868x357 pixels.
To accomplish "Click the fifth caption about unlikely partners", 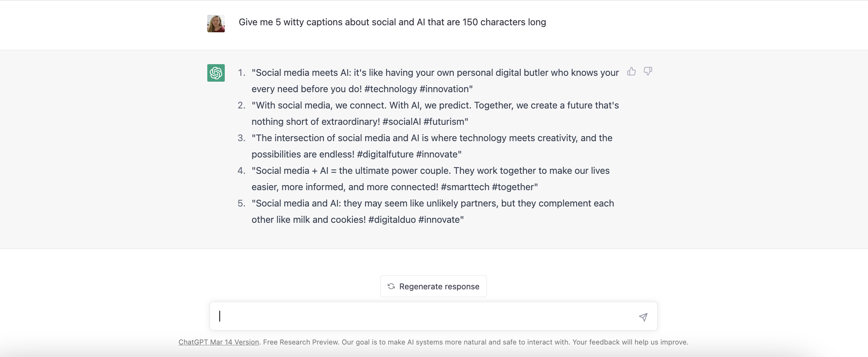I will [432, 203].
